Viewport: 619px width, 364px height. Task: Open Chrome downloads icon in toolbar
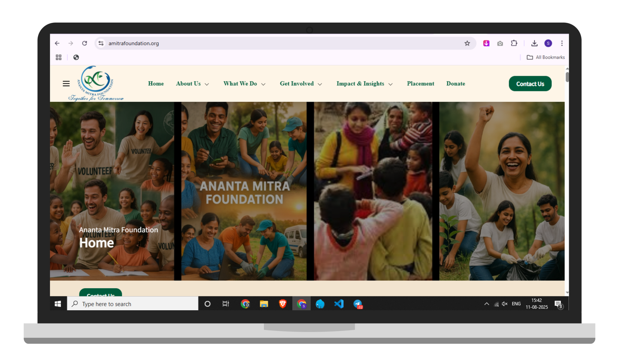pyautogui.click(x=534, y=43)
